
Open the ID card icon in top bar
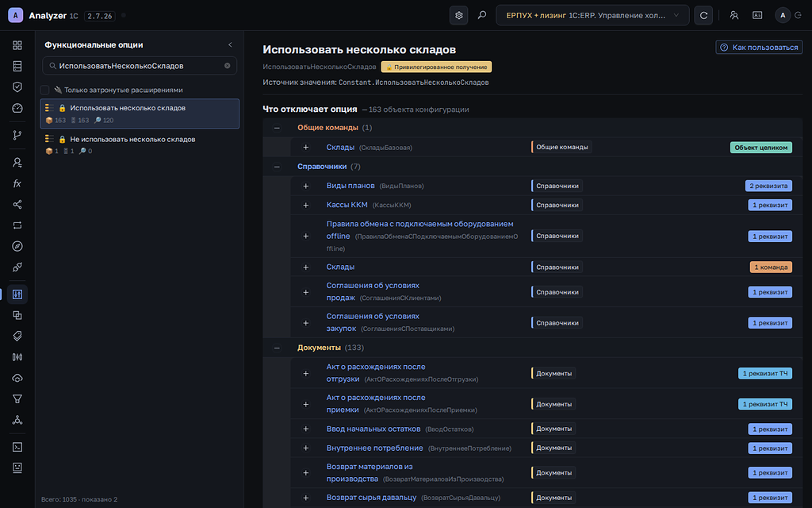757,15
